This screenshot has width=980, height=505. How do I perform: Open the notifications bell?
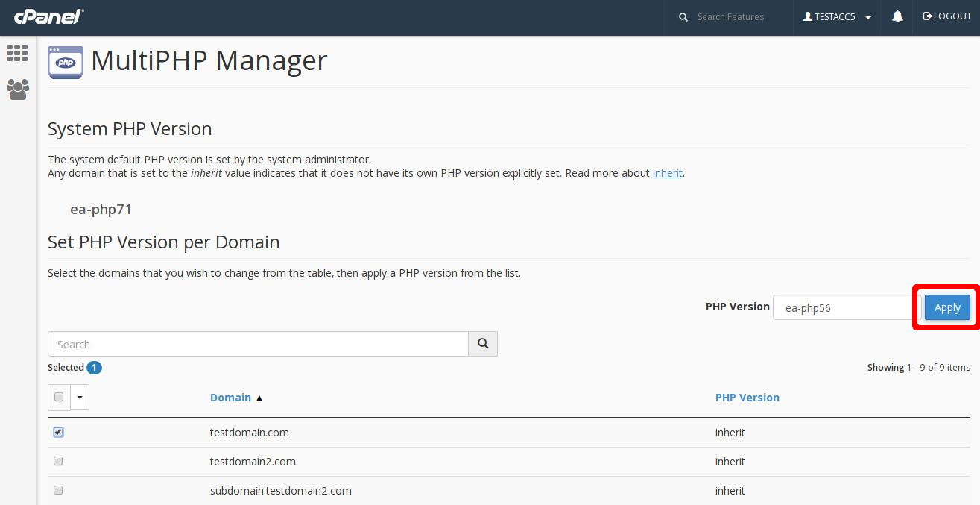tap(897, 16)
